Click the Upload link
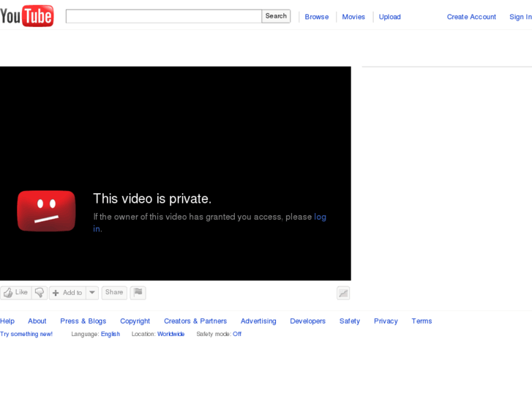Image resolution: width=532 pixels, height=399 pixels. tap(389, 17)
